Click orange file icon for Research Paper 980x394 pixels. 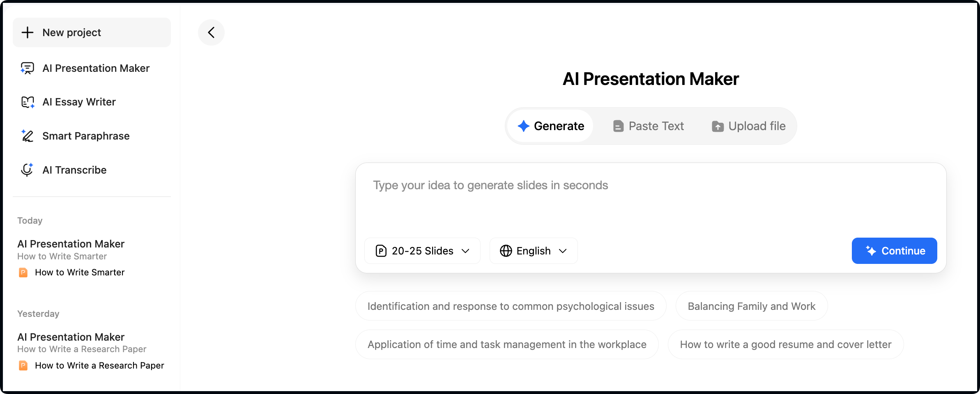tap(23, 366)
